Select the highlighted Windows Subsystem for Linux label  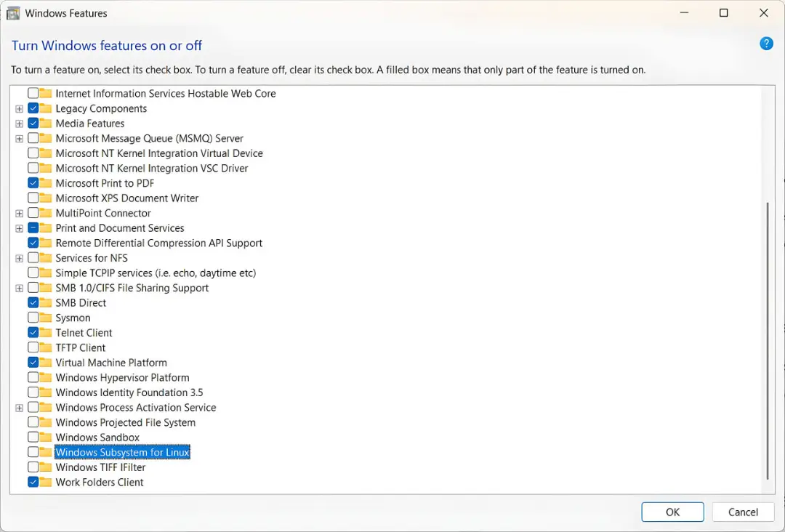tap(122, 452)
